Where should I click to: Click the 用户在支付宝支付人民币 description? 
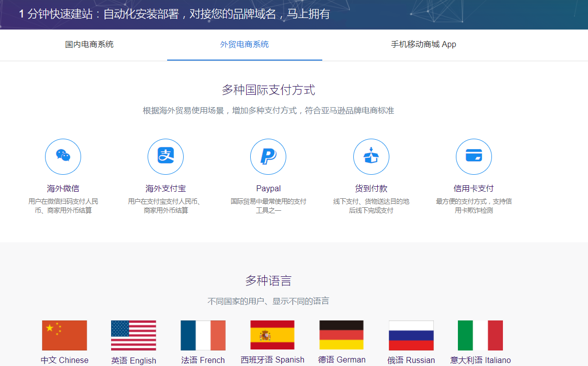click(x=165, y=206)
